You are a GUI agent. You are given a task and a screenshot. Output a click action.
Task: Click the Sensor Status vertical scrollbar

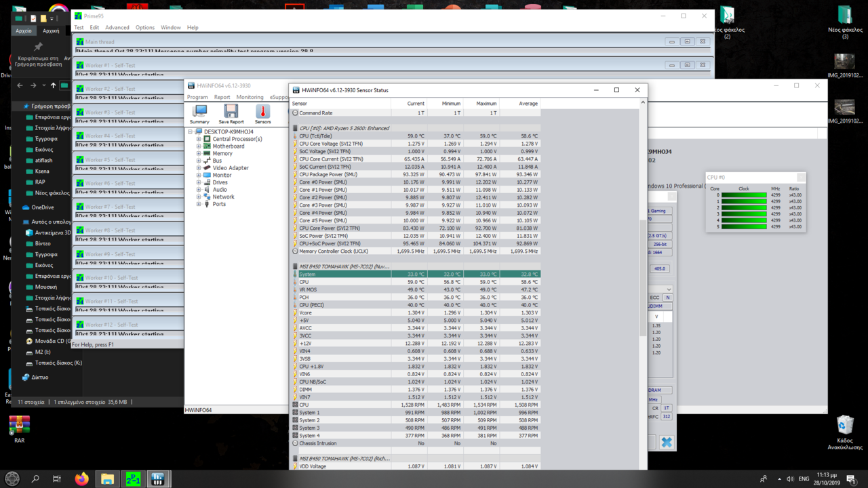[x=643, y=278]
